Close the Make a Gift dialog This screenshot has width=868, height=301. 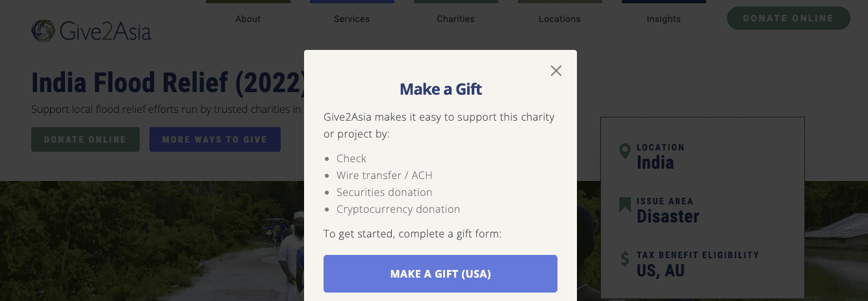click(x=555, y=71)
